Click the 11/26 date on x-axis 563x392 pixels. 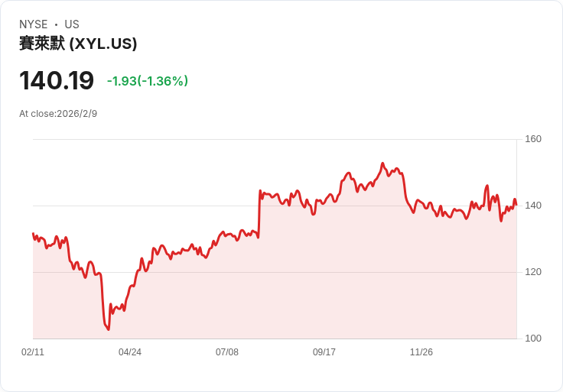[x=421, y=352]
